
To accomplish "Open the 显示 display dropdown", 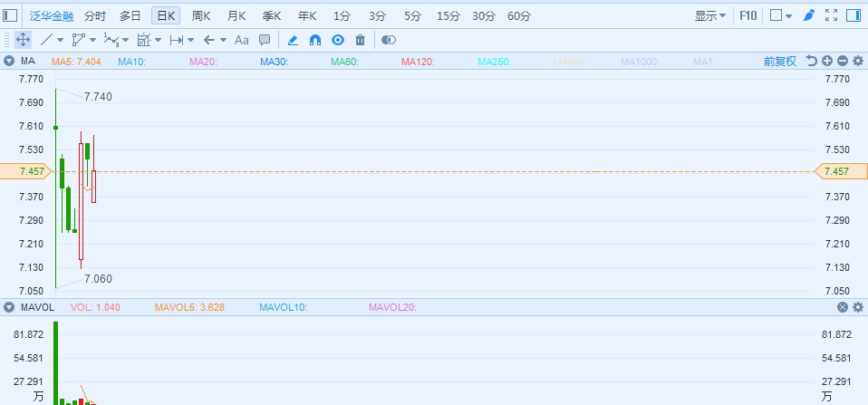I will click(709, 15).
